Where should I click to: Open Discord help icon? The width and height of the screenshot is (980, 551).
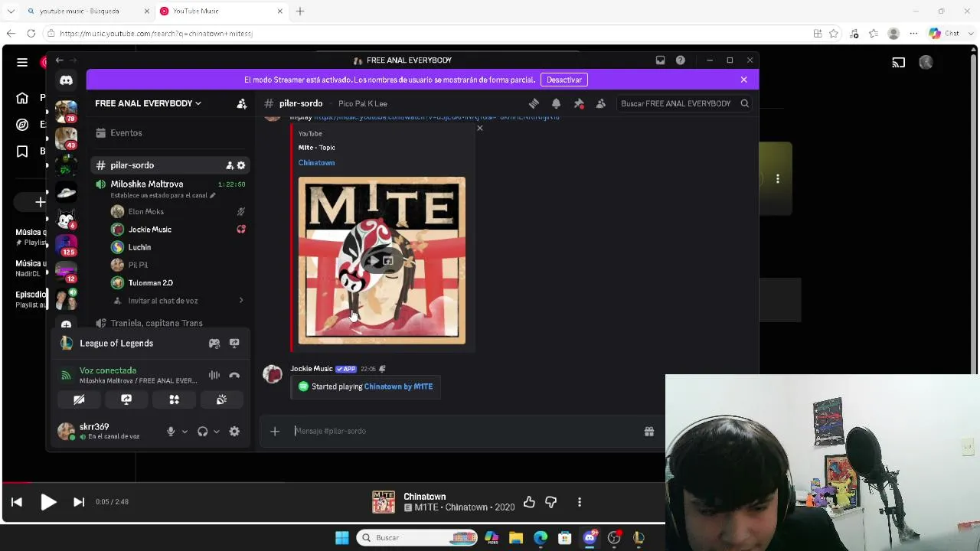681,60
